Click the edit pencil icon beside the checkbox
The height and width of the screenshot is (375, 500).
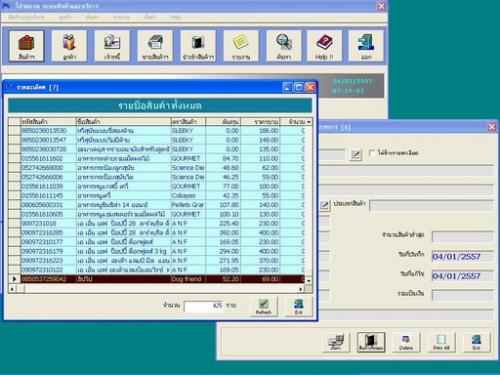click(x=356, y=154)
